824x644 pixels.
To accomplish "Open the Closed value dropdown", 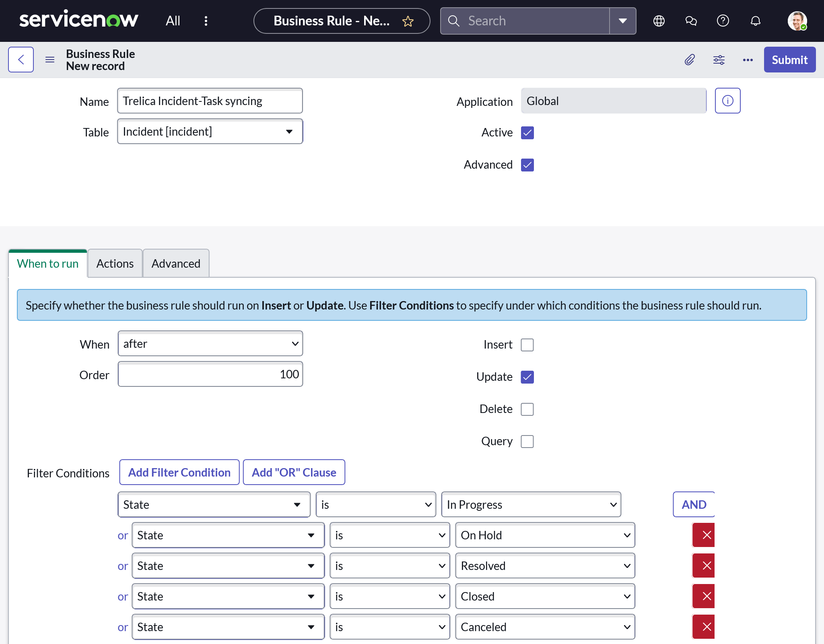I will (x=545, y=596).
